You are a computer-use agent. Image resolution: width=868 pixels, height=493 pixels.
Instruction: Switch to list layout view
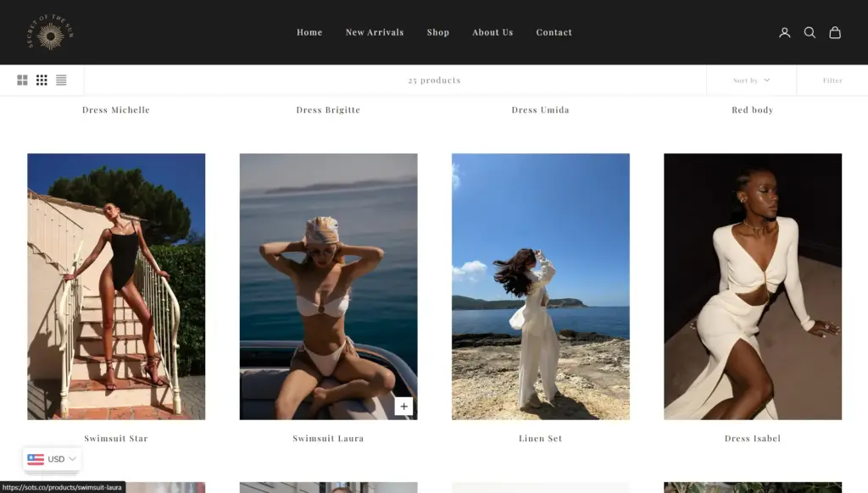(61, 80)
